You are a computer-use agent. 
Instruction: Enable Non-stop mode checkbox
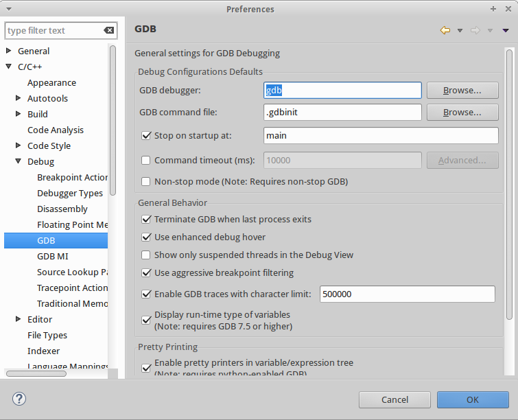[145, 181]
